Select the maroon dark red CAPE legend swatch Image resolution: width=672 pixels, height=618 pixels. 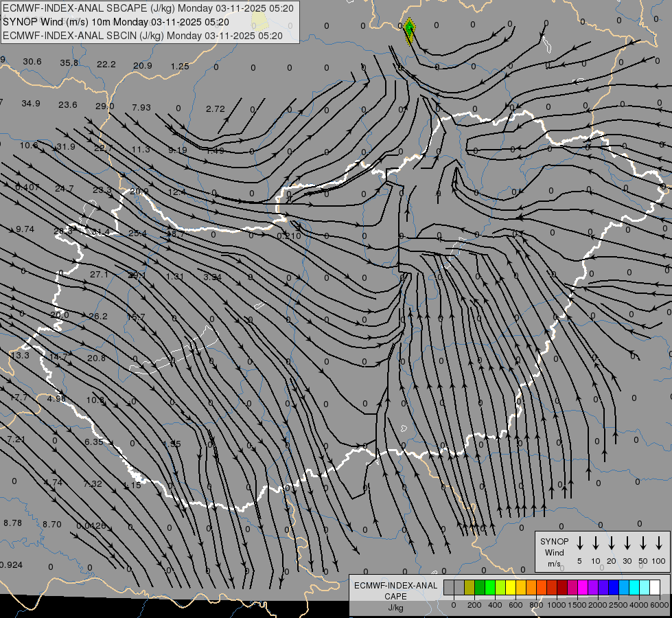click(562, 587)
